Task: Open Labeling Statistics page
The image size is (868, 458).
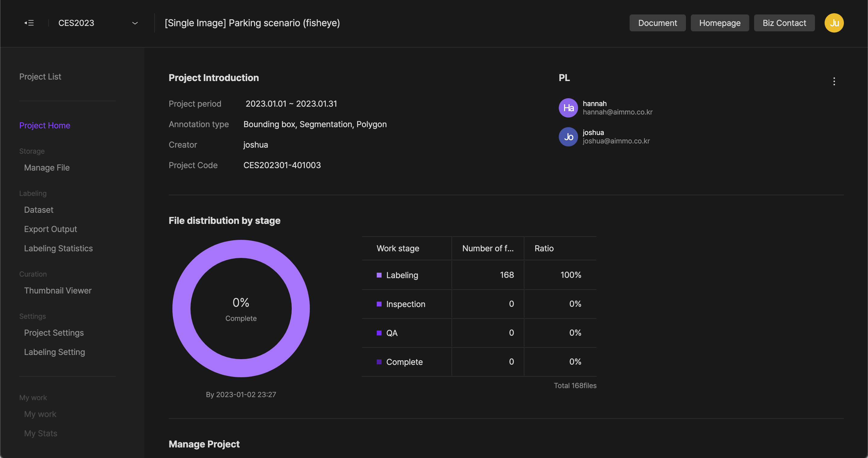Action: click(58, 248)
